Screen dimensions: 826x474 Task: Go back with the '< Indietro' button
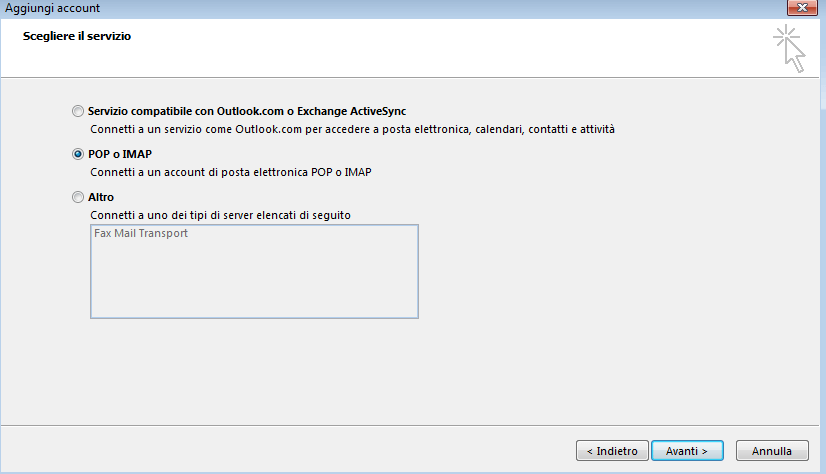point(612,451)
